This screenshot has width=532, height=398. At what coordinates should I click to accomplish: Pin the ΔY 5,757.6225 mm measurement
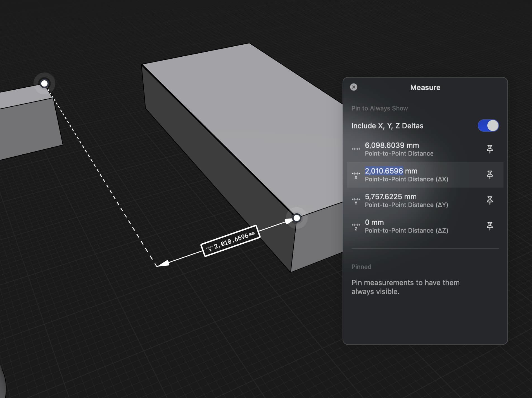pos(490,200)
